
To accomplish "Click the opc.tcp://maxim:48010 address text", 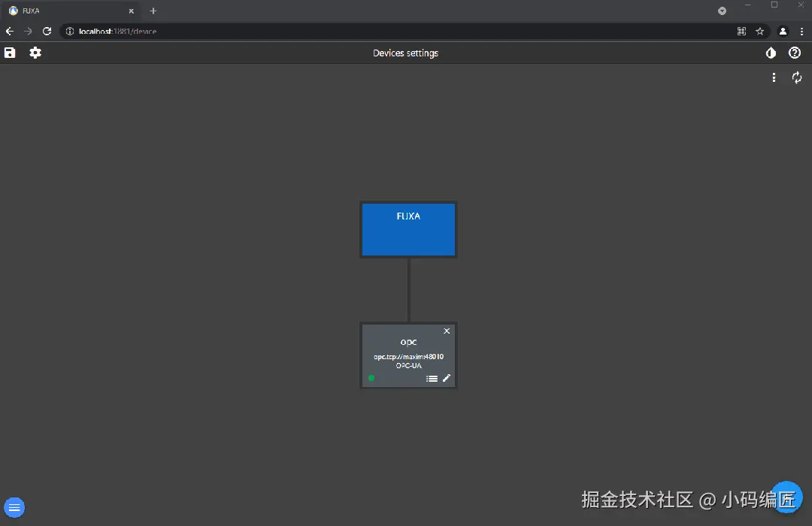I will click(x=408, y=357).
